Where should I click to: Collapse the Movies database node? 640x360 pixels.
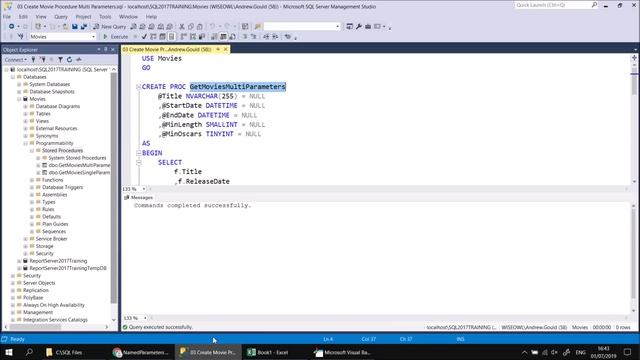(19, 99)
